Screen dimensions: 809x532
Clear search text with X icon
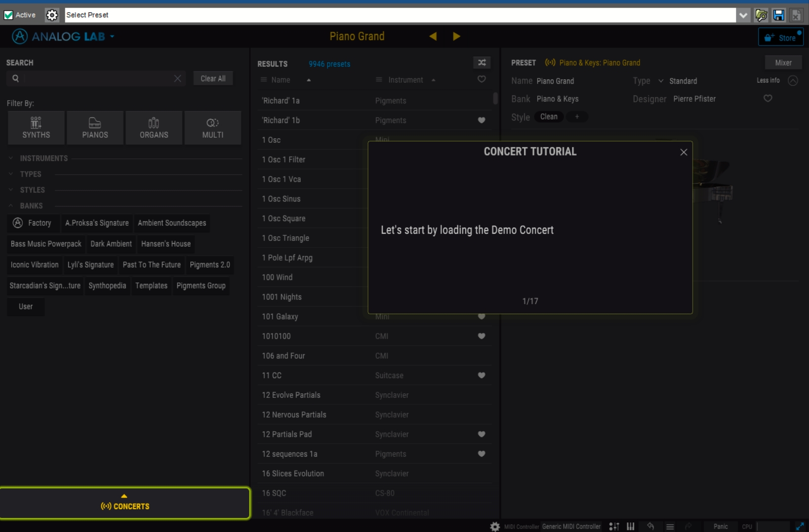[x=178, y=78]
